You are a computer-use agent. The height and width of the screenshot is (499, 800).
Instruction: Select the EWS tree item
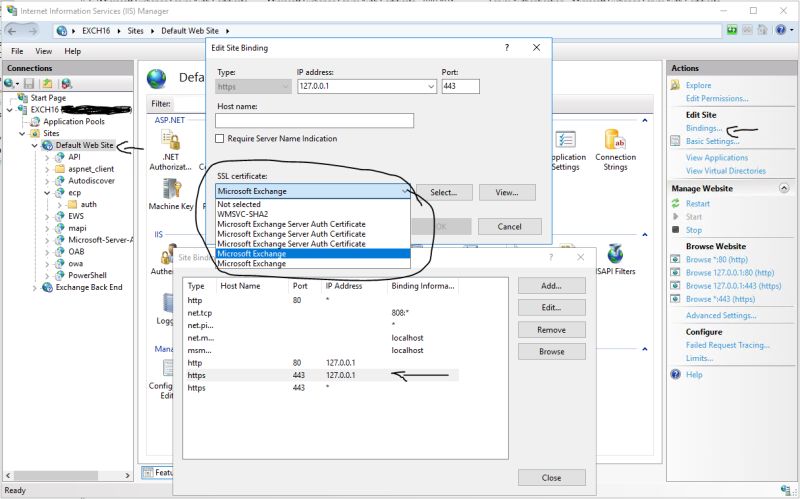pos(76,216)
